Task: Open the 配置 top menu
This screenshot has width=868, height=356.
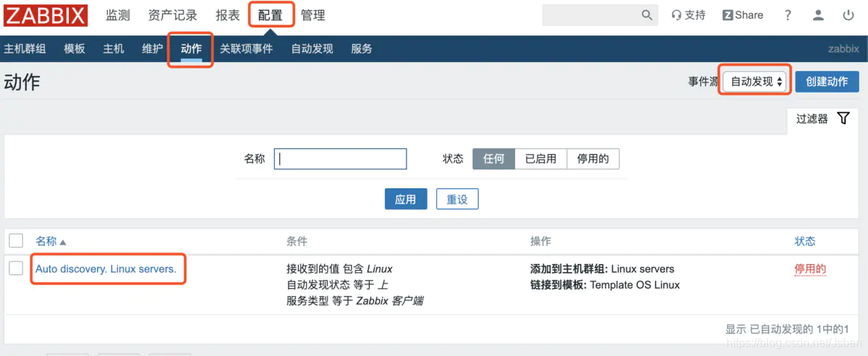Action: tap(271, 15)
